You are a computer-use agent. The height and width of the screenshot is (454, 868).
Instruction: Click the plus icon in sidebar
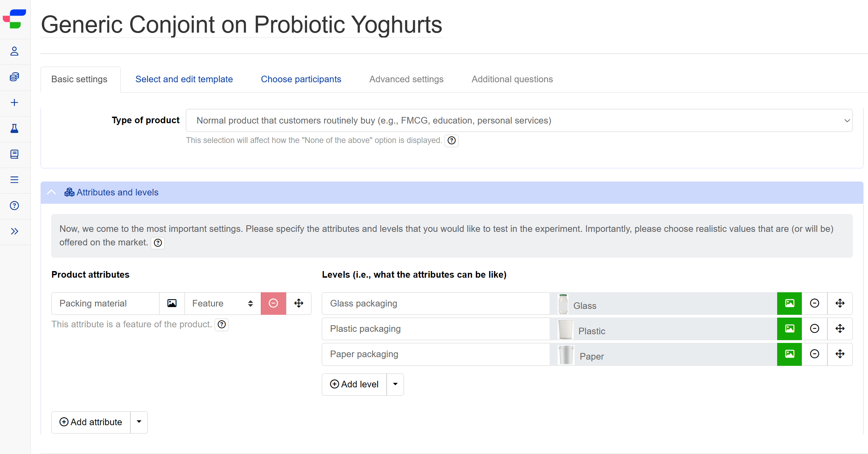14,103
